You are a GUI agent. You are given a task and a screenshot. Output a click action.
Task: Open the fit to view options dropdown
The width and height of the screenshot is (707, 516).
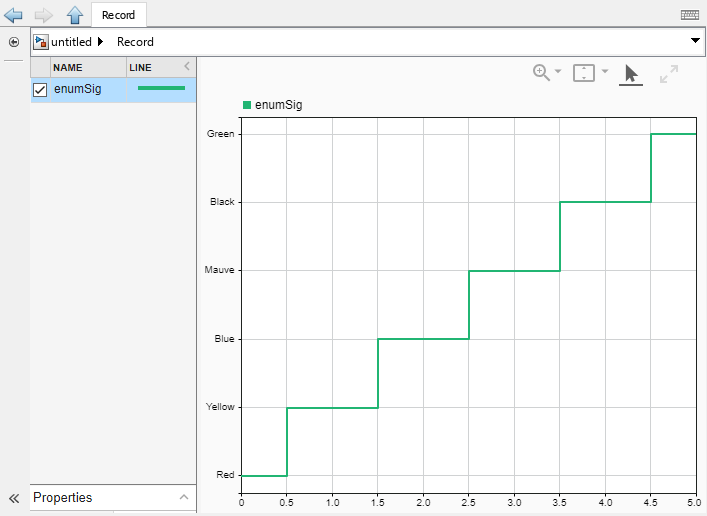pos(605,73)
